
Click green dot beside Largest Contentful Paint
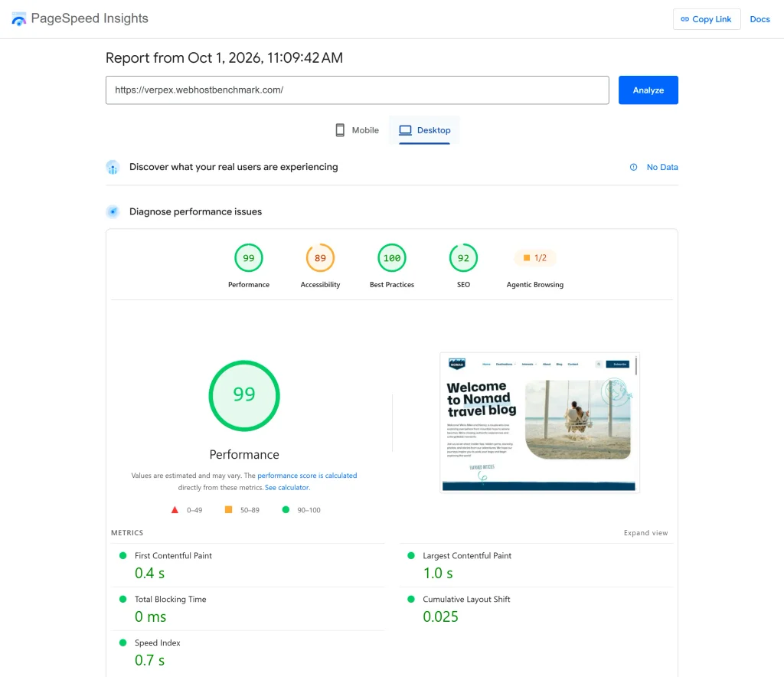click(x=411, y=555)
